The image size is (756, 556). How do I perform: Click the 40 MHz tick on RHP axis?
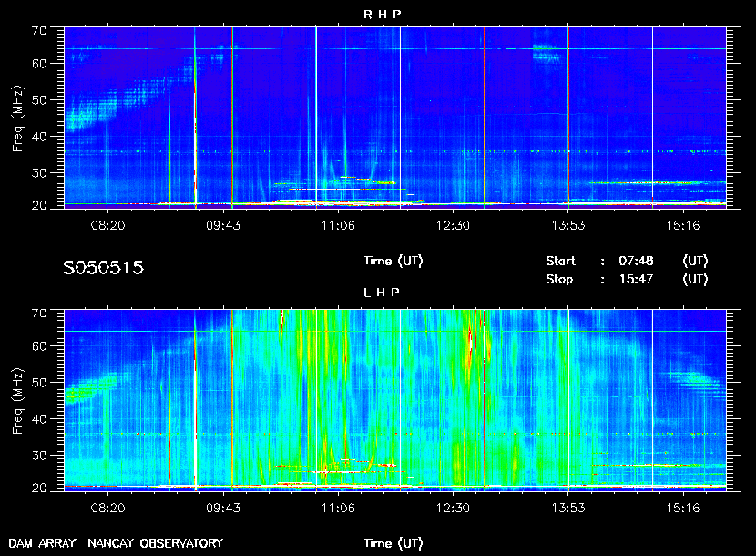click(x=39, y=137)
